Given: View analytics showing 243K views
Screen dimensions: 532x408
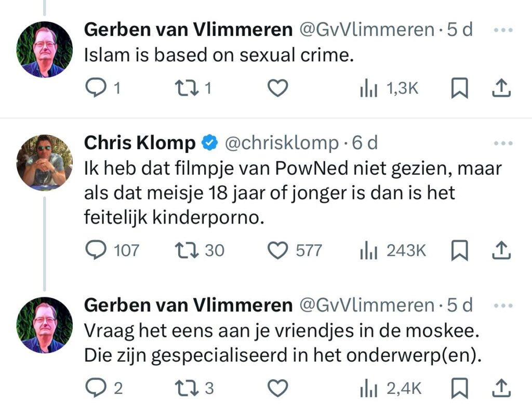Looking at the screenshot, I should (x=393, y=251).
